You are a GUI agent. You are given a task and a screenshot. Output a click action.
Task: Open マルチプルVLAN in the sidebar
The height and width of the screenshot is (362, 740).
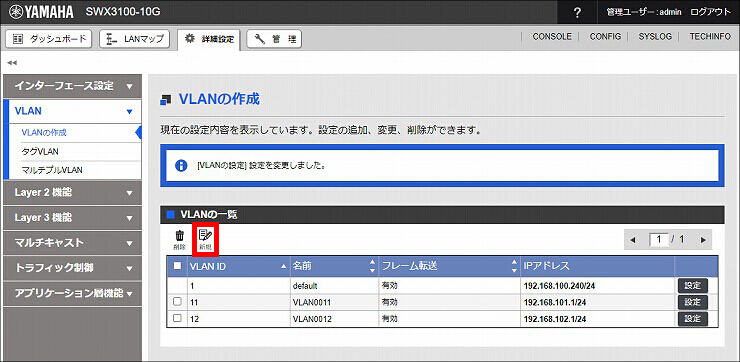click(52, 169)
